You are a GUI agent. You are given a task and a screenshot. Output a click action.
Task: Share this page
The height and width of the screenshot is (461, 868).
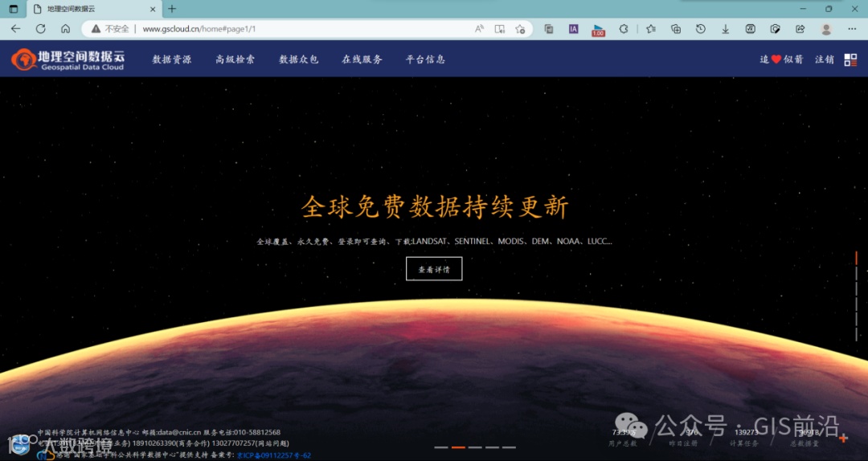pyautogui.click(x=800, y=29)
